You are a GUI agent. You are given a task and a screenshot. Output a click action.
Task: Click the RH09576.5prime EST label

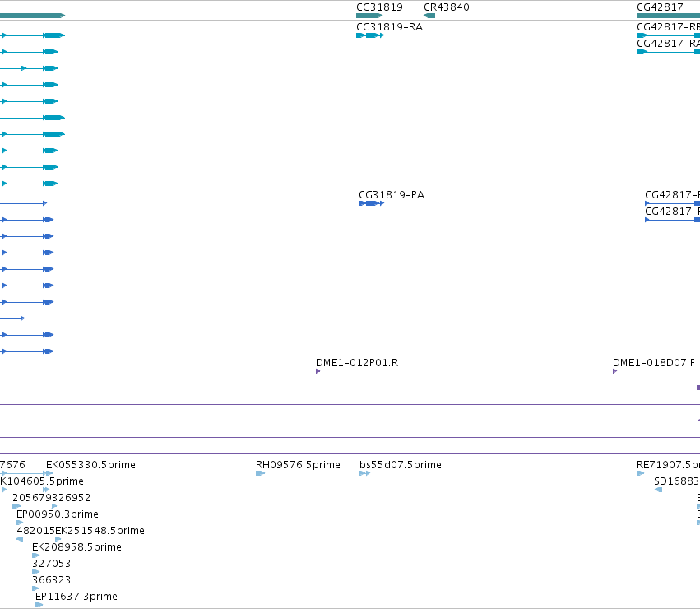pyautogui.click(x=298, y=465)
